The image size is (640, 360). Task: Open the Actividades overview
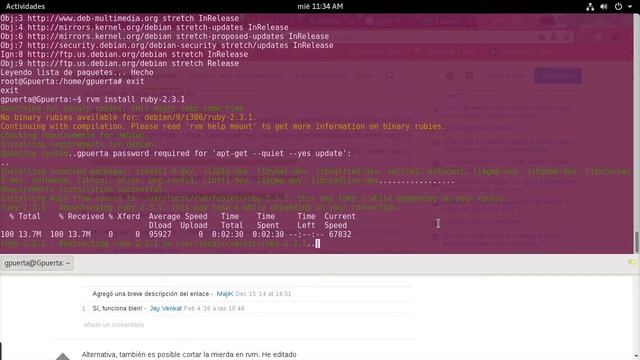25,7
